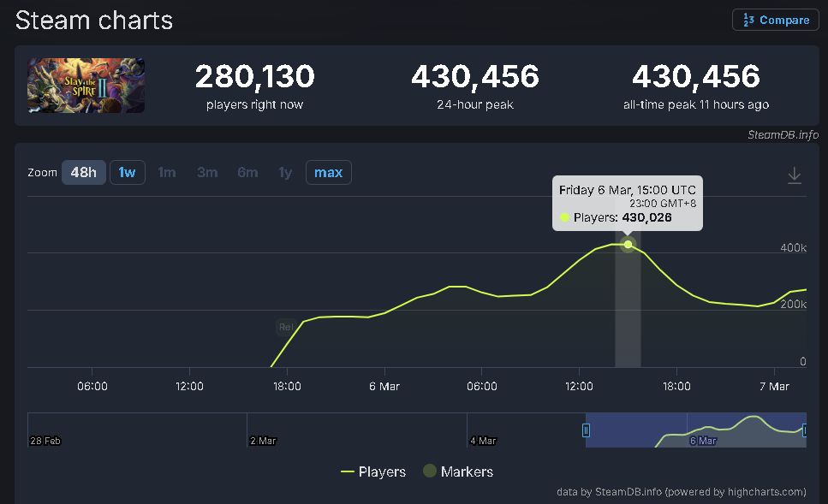Screen dimensions: 828x504
Task: Click the 1y zoom option
Action: pyautogui.click(x=285, y=173)
